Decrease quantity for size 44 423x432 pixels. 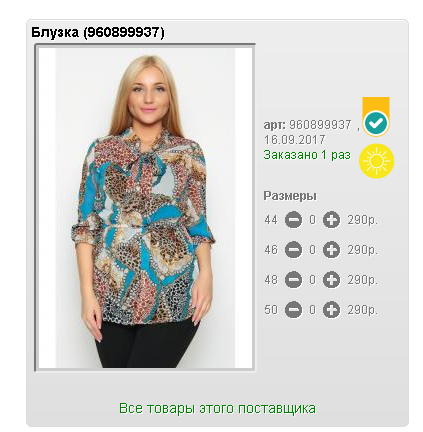[293, 220]
